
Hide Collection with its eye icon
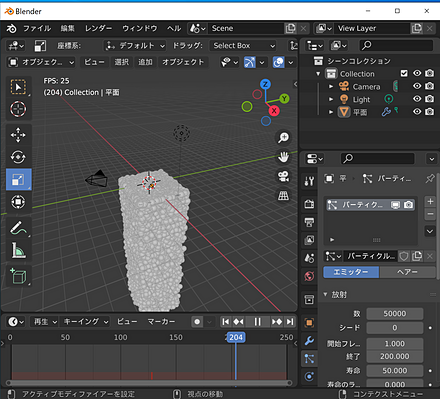(417, 73)
